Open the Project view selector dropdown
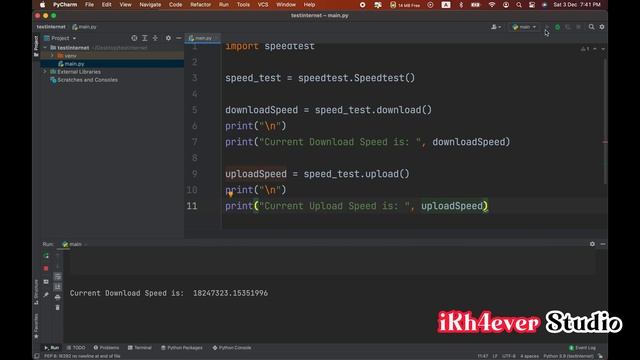This screenshot has width=640, height=360. [60, 38]
